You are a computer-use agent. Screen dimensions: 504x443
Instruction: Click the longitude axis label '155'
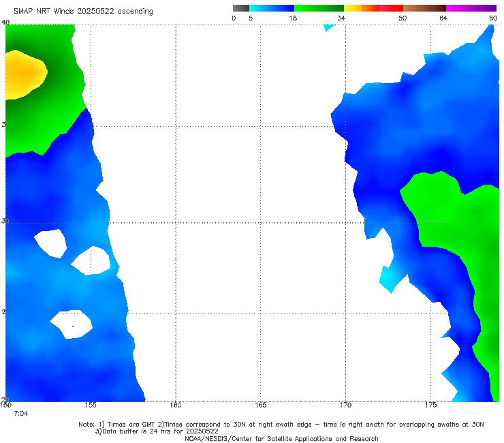click(91, 405)
